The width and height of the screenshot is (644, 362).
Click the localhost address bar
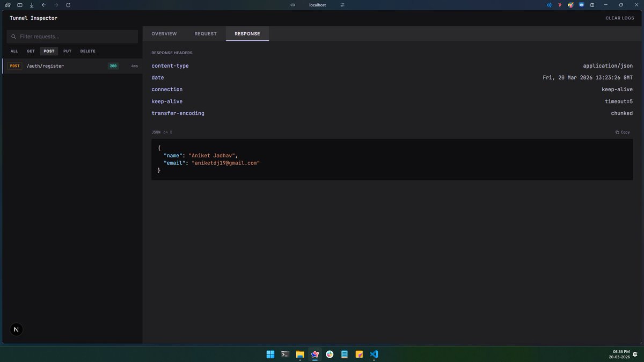pyautogui.click(x=318, y=5)
